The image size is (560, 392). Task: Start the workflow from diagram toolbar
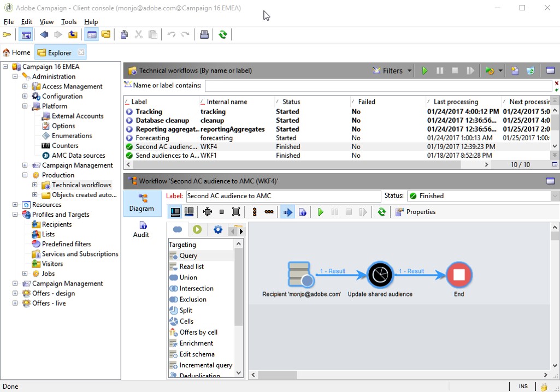click(x=321, y=212)
